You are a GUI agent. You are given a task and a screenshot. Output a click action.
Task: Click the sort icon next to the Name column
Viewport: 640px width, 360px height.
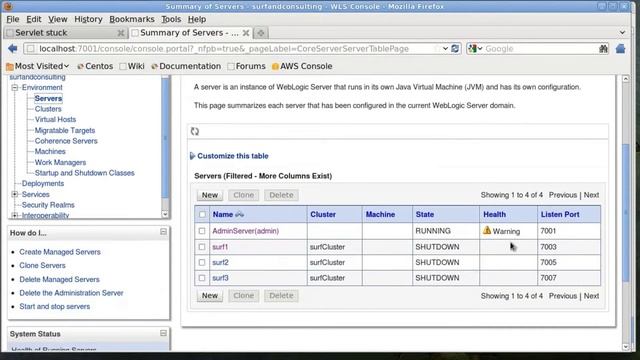click(x=240, y=214)
